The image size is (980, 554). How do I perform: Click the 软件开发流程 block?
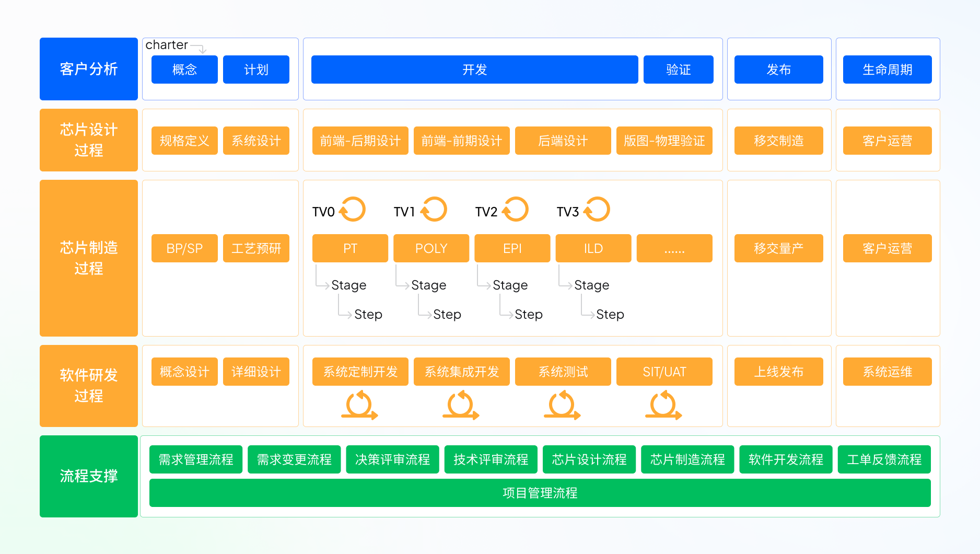coord(786,459)
